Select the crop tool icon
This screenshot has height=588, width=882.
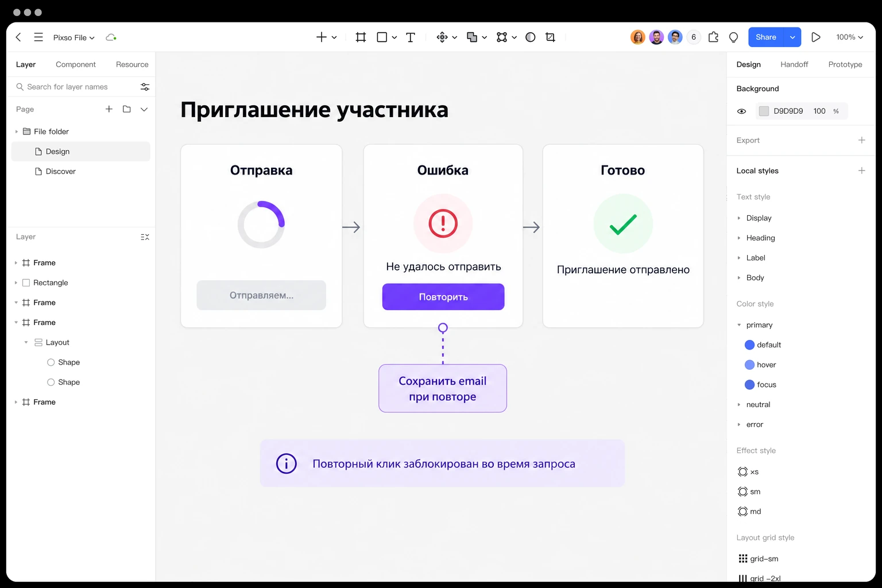click(550, 37)
